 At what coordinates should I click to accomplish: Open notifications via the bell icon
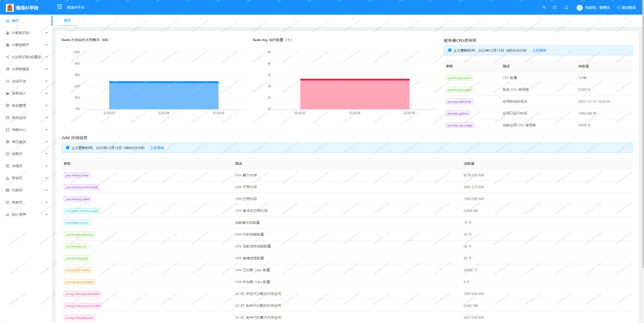pyautogui.click(x=566, y=7)
